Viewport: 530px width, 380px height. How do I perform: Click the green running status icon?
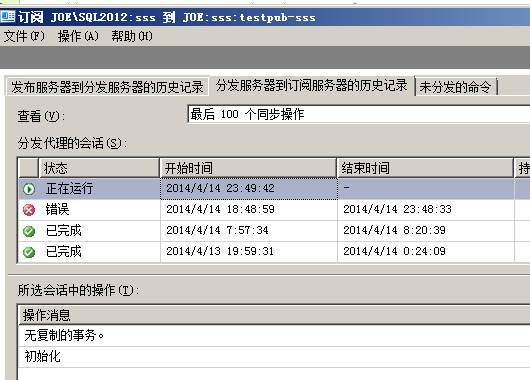(x=29, y=189)
